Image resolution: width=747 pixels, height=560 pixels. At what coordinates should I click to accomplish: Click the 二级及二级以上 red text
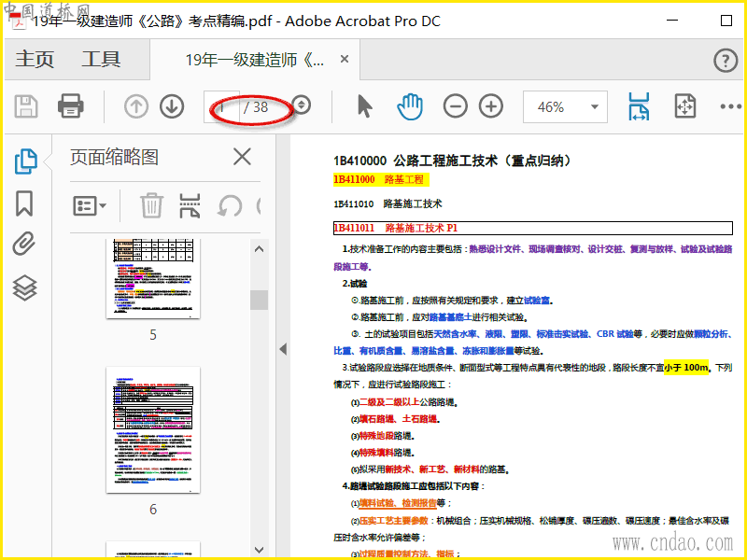click(389, 402)
